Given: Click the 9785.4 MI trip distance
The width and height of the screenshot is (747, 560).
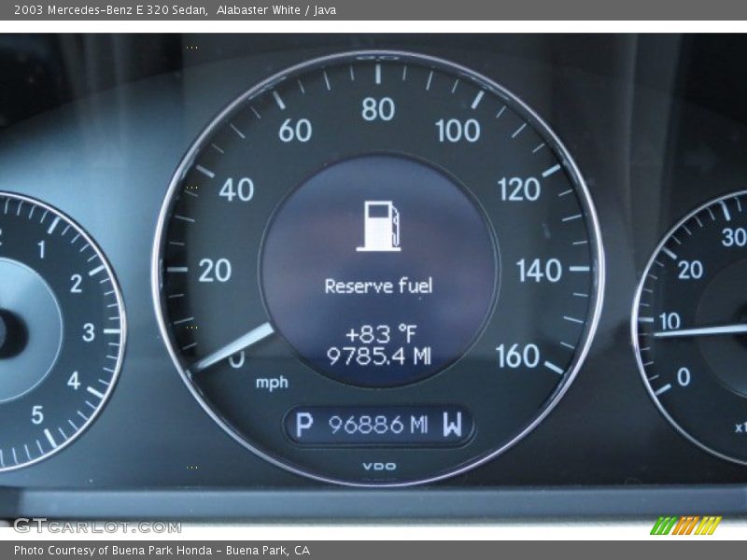Looking at the screenshot, I should point(379,356).
